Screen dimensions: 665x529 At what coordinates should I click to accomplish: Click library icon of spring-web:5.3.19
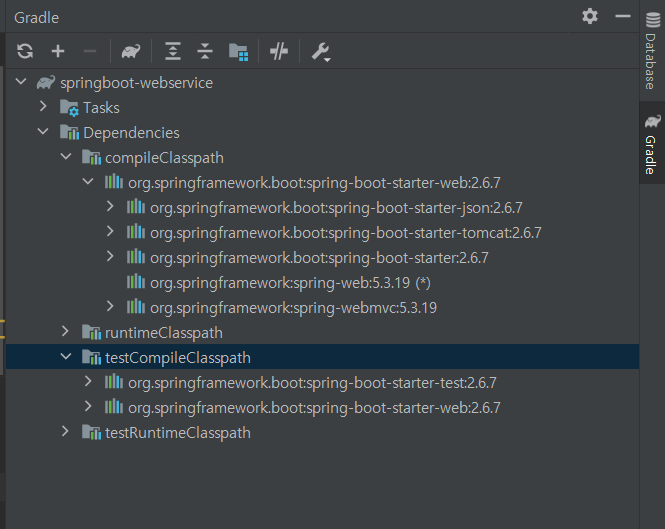[x=136, y=282]
